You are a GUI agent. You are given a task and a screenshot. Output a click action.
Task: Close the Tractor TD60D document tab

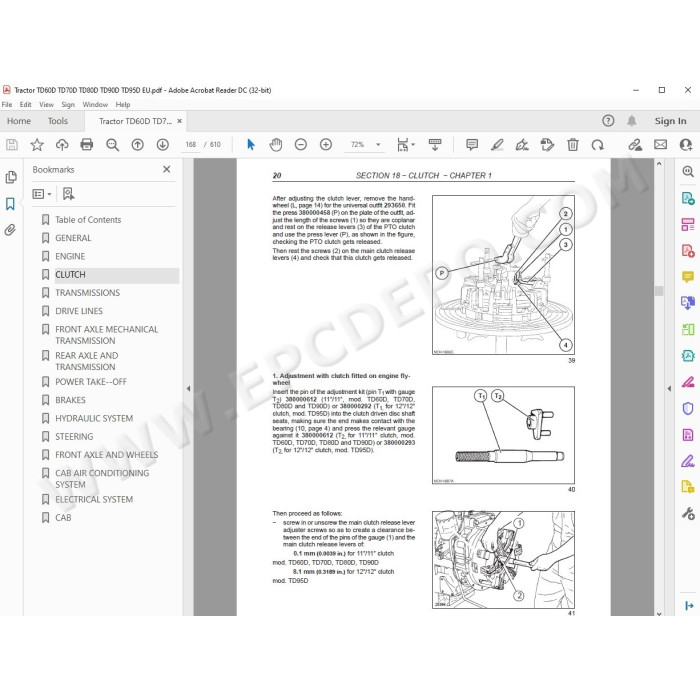[179, 121]
